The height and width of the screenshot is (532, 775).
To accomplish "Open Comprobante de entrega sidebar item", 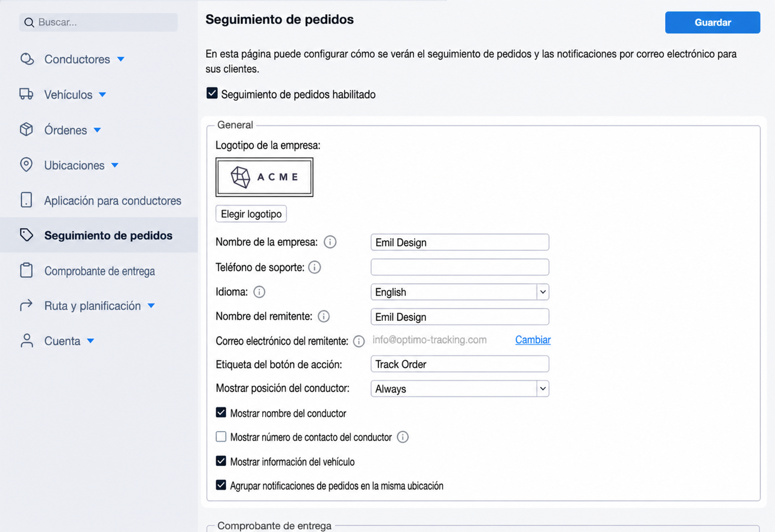I will point(99,271).
